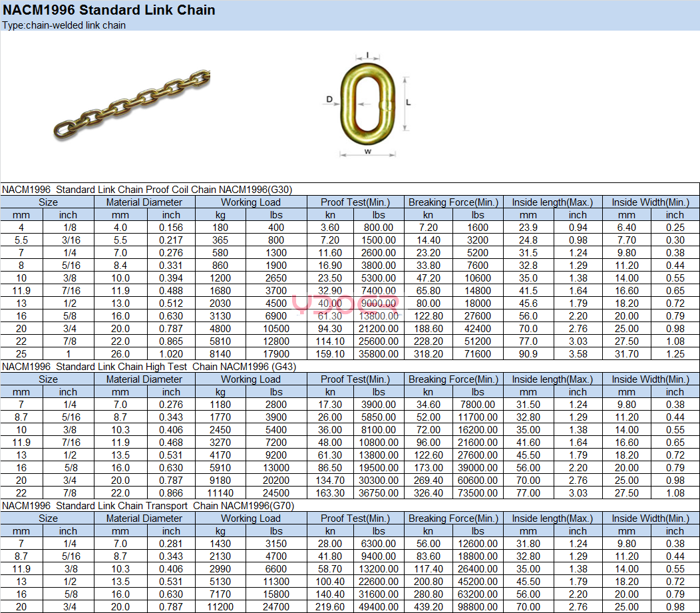700x613 pixels.
Task: Select the working load value '11140'
Action: tap(220, 493)
